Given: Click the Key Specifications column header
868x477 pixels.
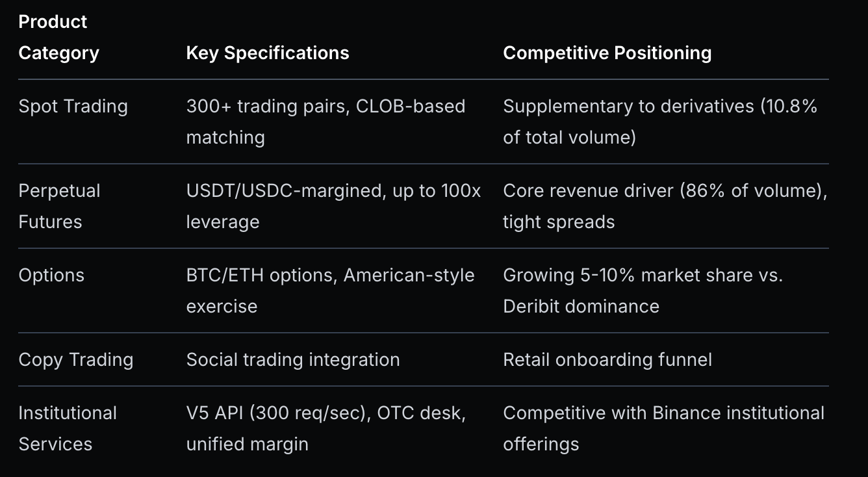Looking at the screenshot, I should pos(268,53).
